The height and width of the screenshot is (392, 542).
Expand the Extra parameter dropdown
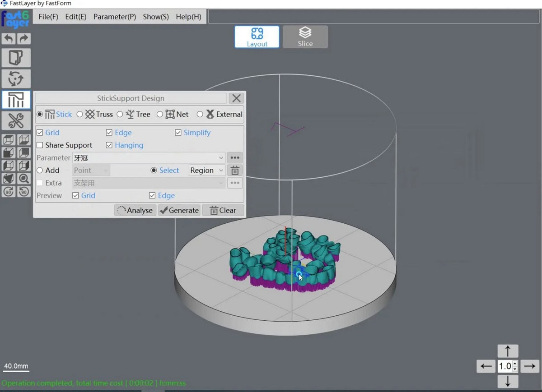point(221,183)
